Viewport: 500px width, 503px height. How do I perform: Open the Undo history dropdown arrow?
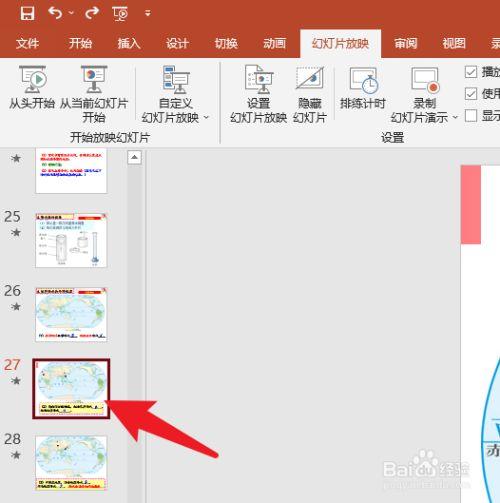click(x=71, y=13)
